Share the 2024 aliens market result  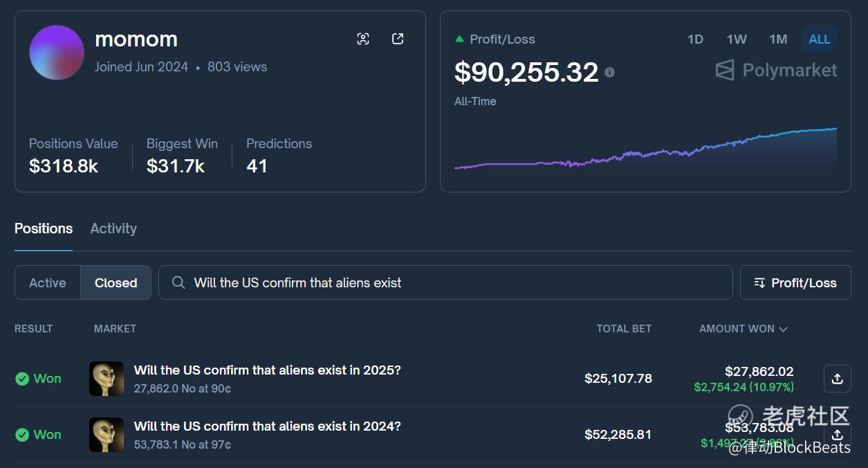[837, 435]
